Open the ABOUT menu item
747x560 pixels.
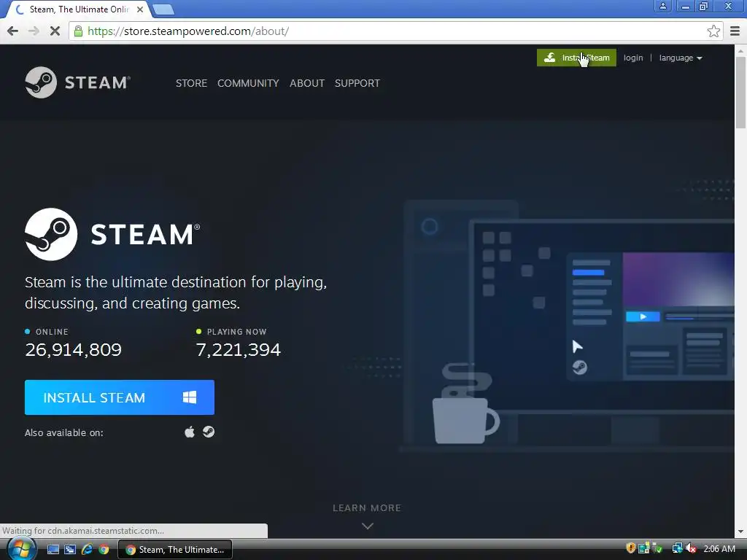[x=307, y=83]
